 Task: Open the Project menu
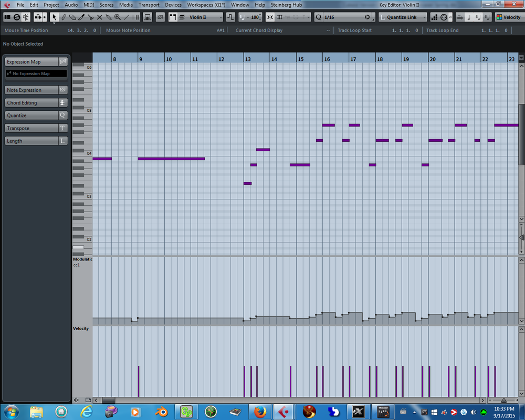coord(51,5)
